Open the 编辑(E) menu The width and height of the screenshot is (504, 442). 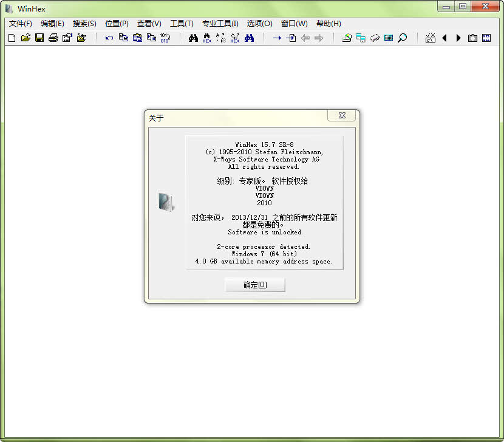click(52, 24)
